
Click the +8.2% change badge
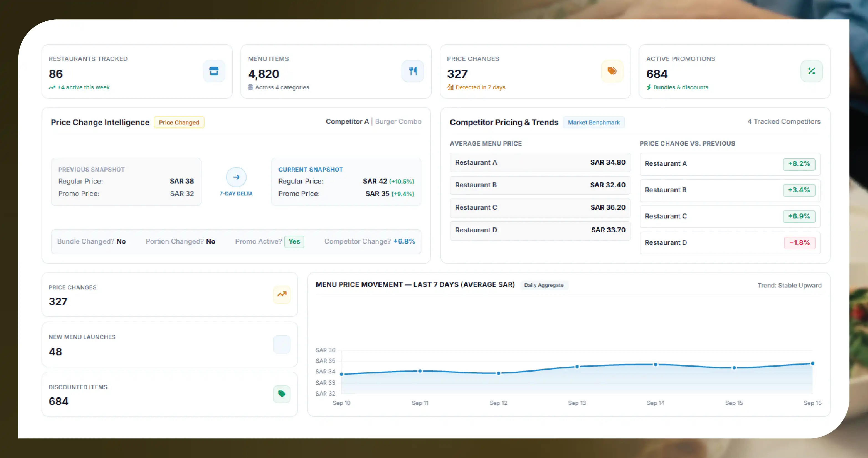coord(799,164)
